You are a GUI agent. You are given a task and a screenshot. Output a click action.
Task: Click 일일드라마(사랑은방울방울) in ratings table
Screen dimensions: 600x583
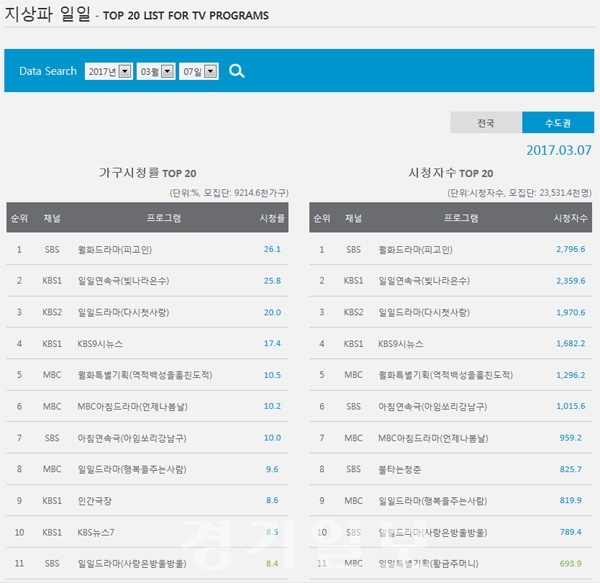pos(132,563)
